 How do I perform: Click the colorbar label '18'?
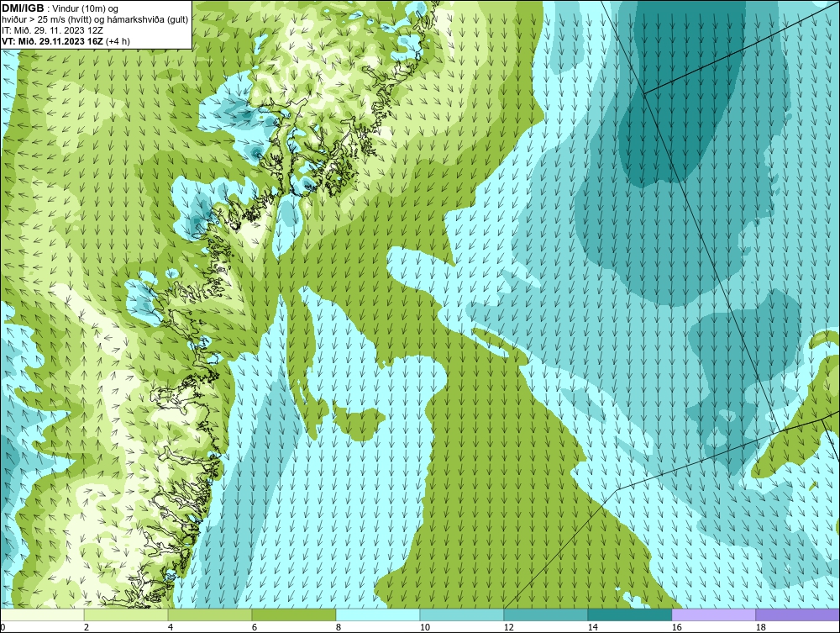pyautogui.click(x=760, y=627)
